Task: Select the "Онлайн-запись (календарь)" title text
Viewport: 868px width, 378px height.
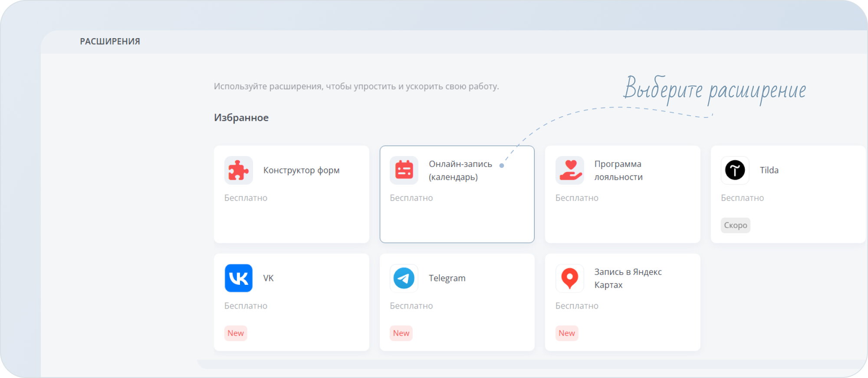Action: [x=460, y=170]
